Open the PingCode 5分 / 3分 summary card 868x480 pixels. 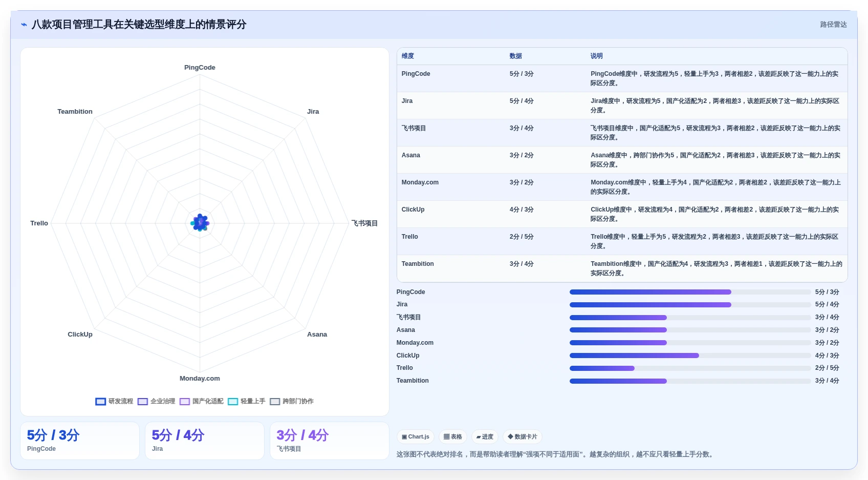(x=80, y=441)
